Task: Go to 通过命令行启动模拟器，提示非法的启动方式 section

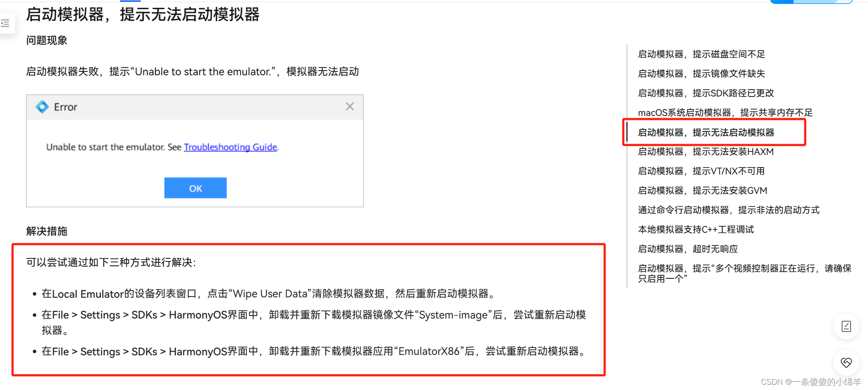Action: [x=729, y=210]
